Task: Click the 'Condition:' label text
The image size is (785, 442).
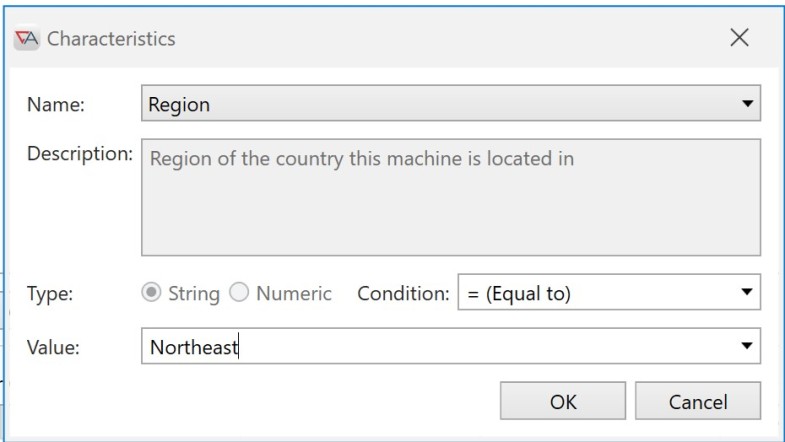Action: pos(404,293)
